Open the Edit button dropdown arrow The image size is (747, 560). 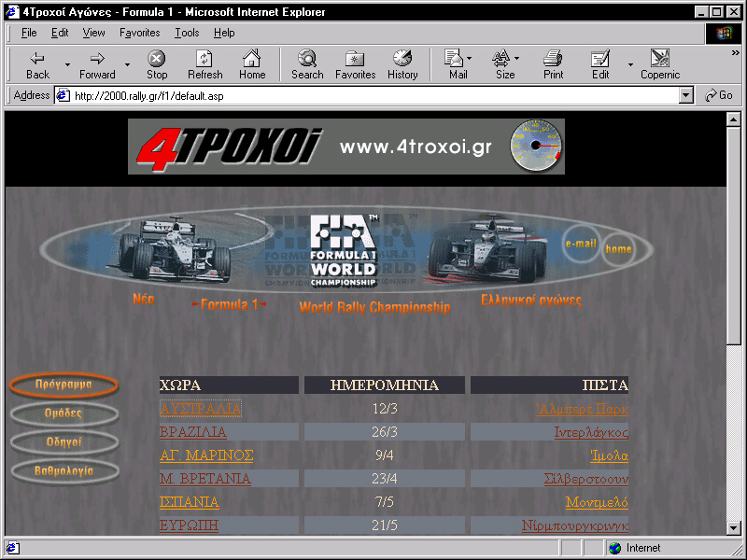pyautogui.click(x=631, y=64)
